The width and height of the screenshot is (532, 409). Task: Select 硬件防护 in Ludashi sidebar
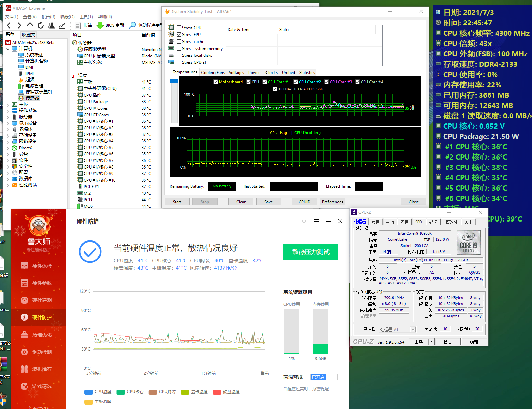pos(39,317)
